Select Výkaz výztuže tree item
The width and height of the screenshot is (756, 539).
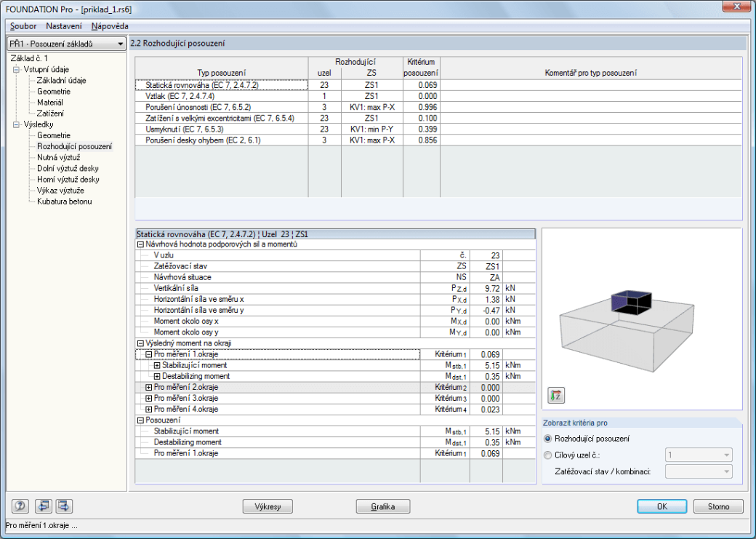pos(60,191)
